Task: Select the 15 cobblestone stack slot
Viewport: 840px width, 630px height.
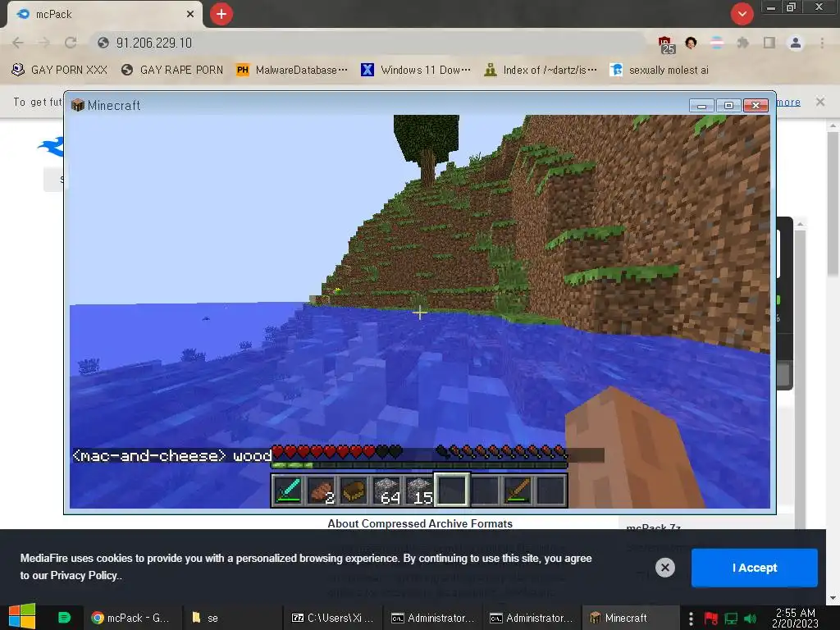Action: click(x=419, y=491)
